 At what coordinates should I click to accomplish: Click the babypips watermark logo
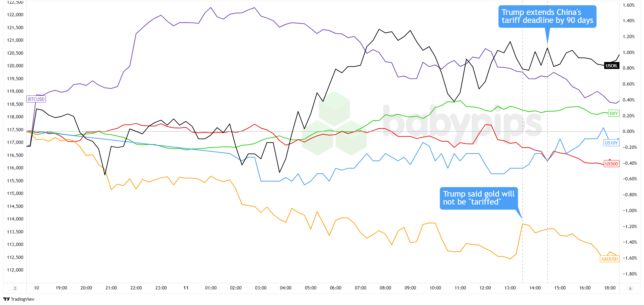point(422,123)
